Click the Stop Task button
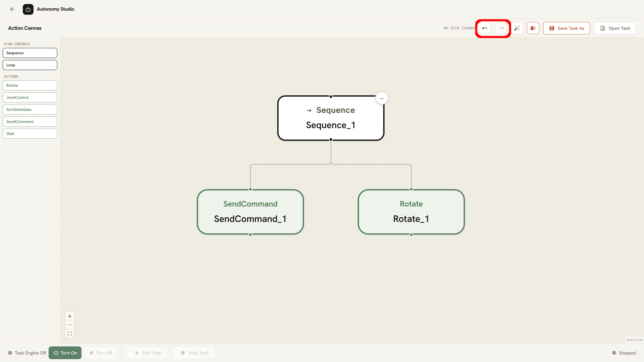Screen dimensions: 644x362 tap(194, 353)
